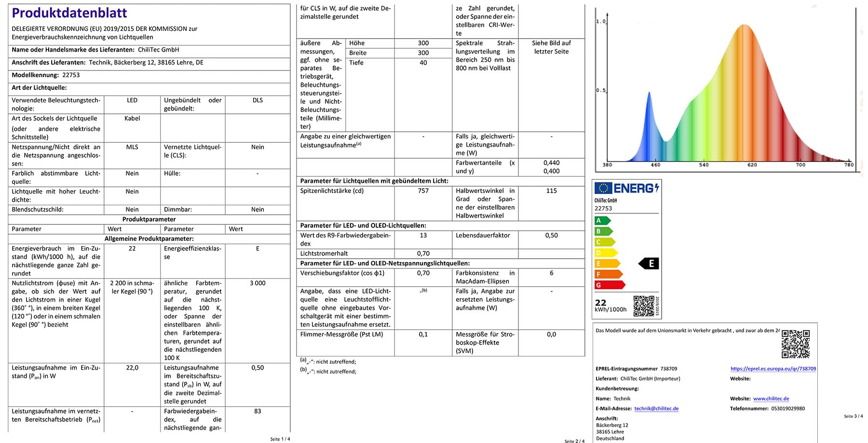The width and height of the screenshot is (868, 443).
Task: Select the '0,440' Farbwertanteile value
Action: pyautogui.click(x=552, y=163)
